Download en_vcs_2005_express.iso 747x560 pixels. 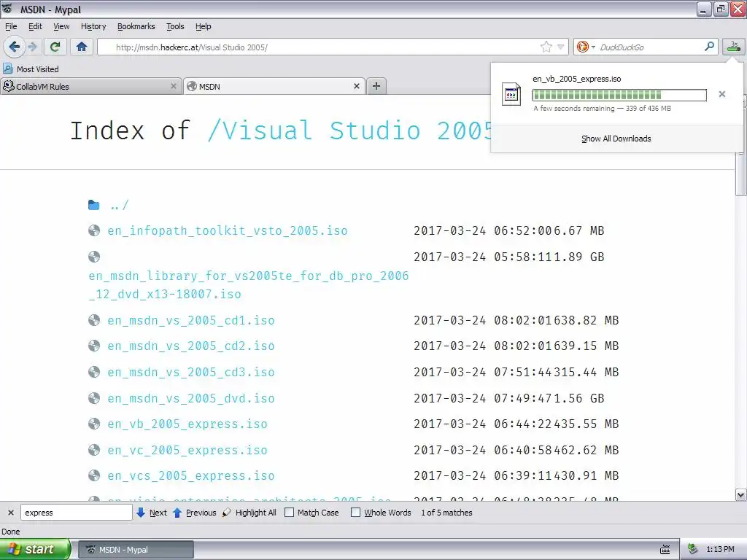tap(191, 475)
